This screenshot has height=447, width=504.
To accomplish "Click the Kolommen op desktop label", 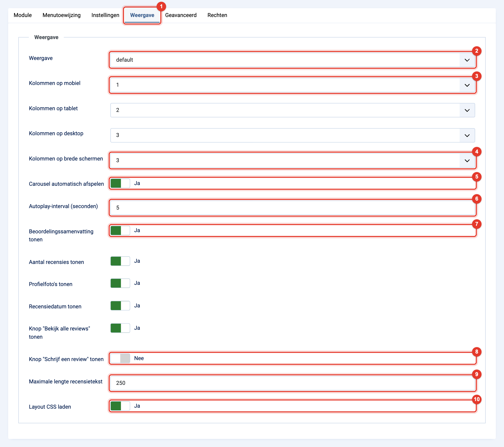I will (56, 134).
